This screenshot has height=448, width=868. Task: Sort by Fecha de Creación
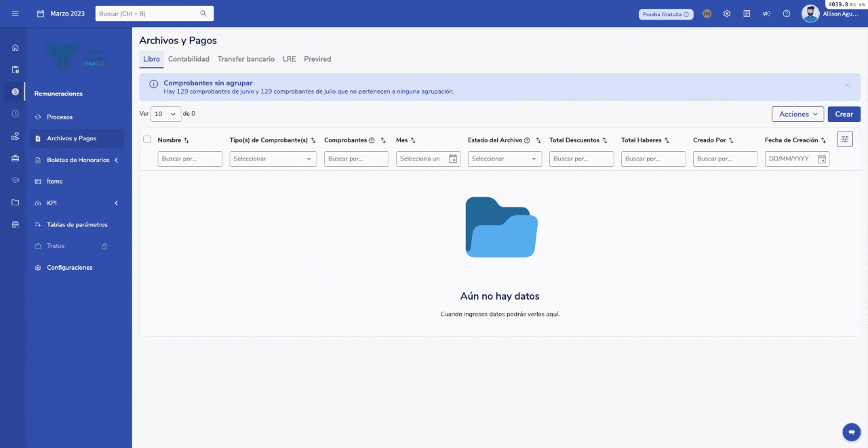[823, 140]
